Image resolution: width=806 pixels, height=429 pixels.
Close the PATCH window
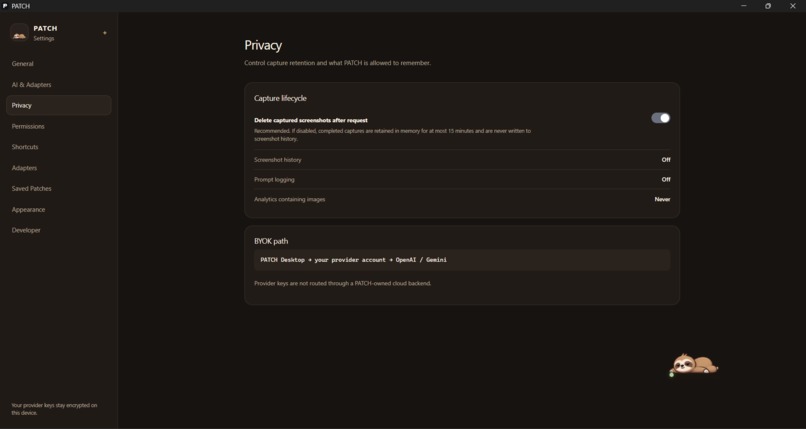793,6
